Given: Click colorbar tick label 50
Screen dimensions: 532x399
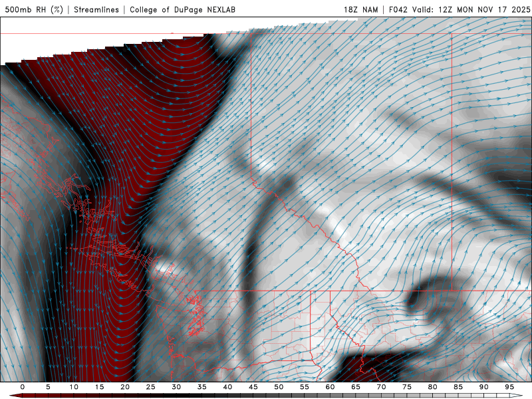Looking at the screenshot, I should 279,387.
